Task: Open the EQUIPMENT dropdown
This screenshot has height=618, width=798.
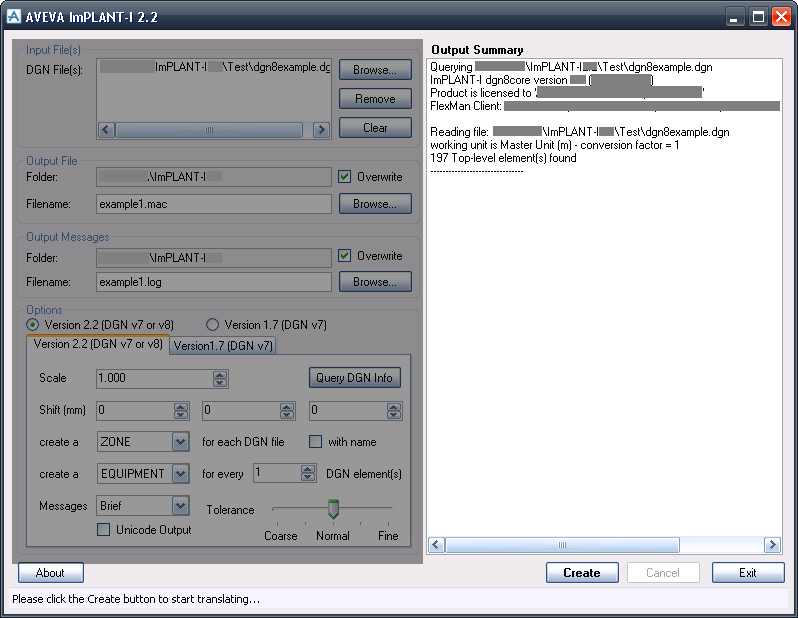Action: point(181,474)
